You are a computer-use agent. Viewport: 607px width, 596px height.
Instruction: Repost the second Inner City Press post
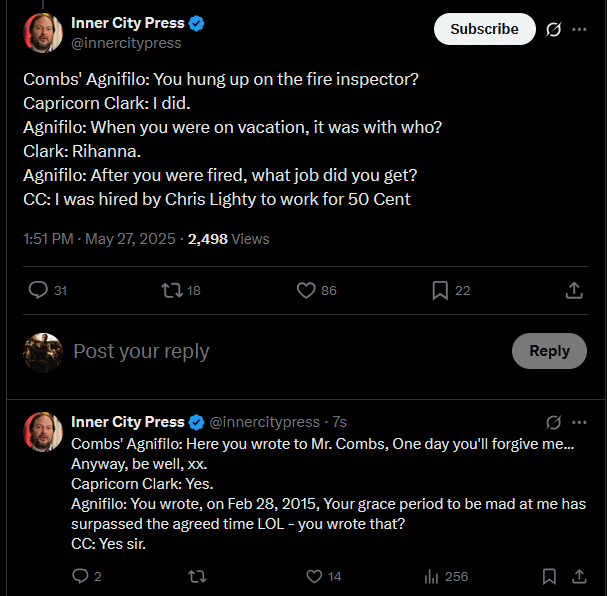tap(197, 576)
